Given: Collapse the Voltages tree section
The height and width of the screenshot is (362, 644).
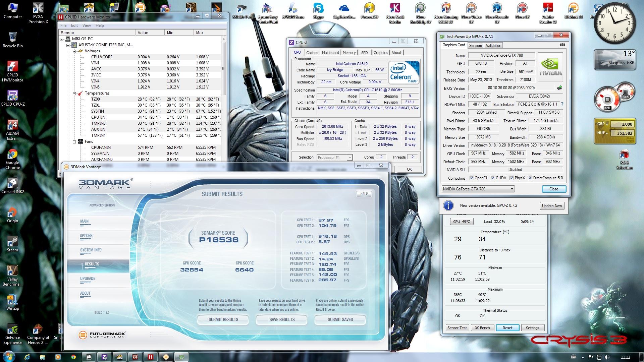Looking at the screenshot, I should click(74, 51).
